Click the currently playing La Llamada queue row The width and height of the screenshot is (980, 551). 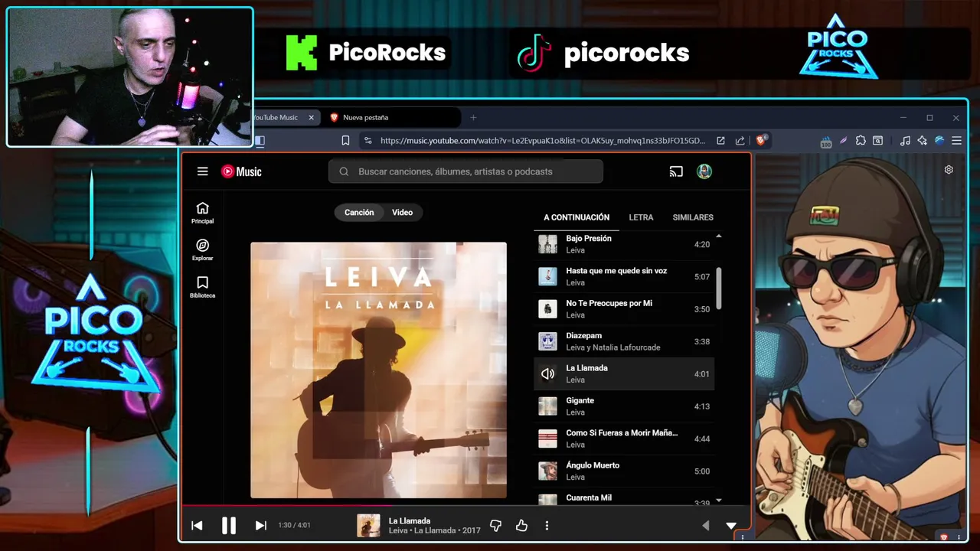[624, 374]
